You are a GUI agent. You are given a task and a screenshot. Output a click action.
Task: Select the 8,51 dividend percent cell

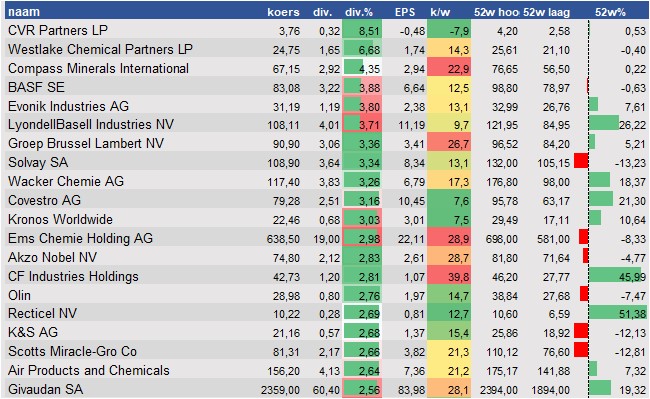(x=362, y=31)
